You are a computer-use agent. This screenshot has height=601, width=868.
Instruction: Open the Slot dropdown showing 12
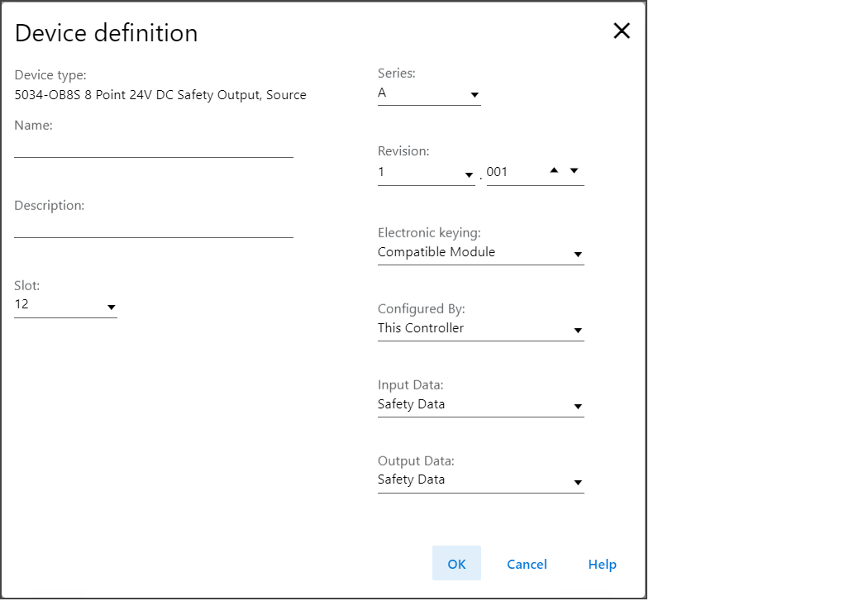click(65, 305)
